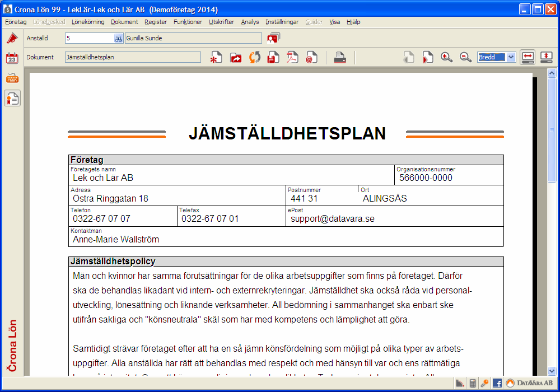The width and height of the screenshot is (560, 392).
Task: Print document with printer icon
Action: point(340,57)
